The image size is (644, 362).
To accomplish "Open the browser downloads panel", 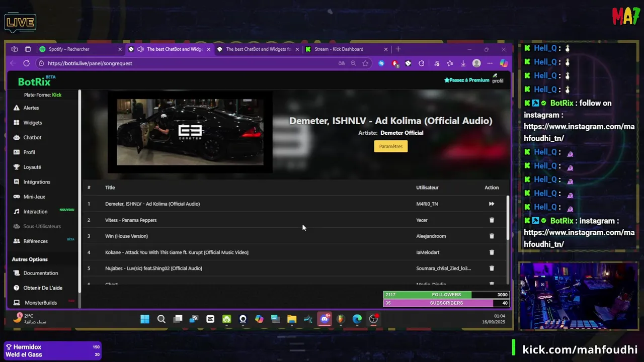I will (463, 63).
